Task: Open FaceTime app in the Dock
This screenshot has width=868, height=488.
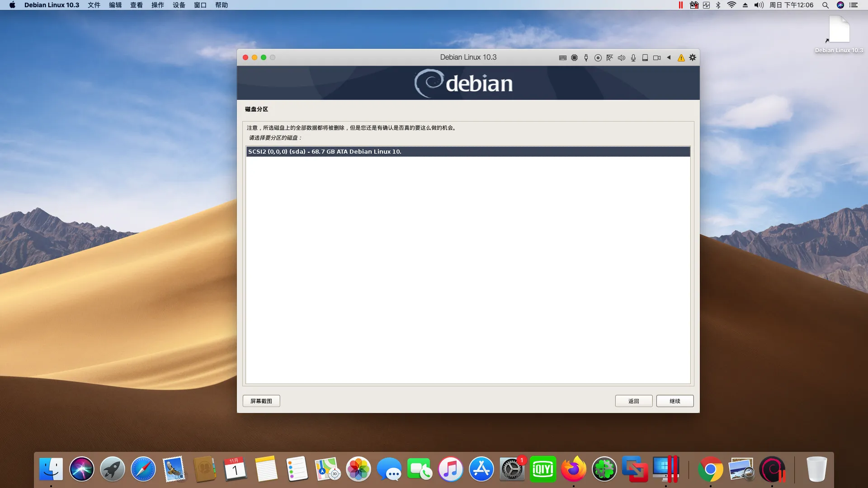Action: pos(420,469)
